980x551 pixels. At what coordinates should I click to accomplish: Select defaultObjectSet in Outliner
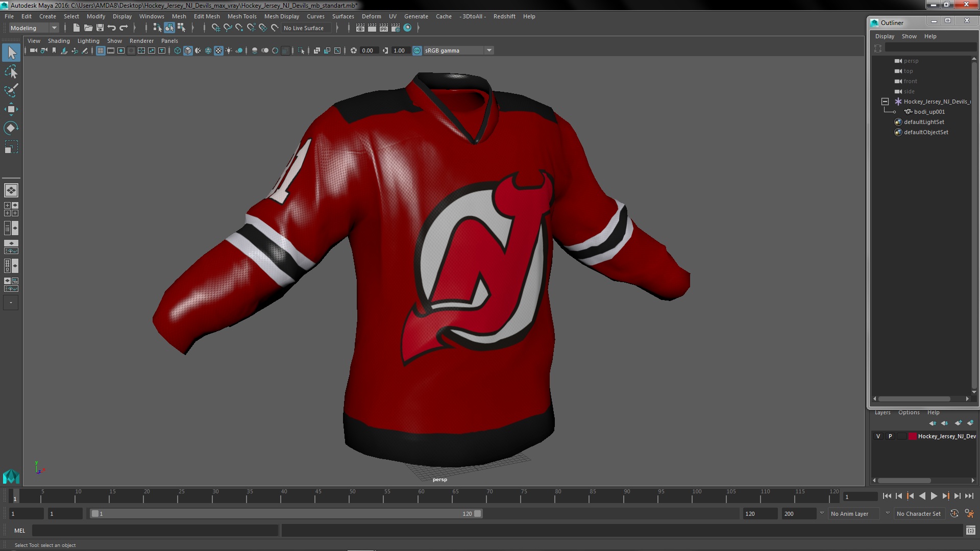coord(925,132)
